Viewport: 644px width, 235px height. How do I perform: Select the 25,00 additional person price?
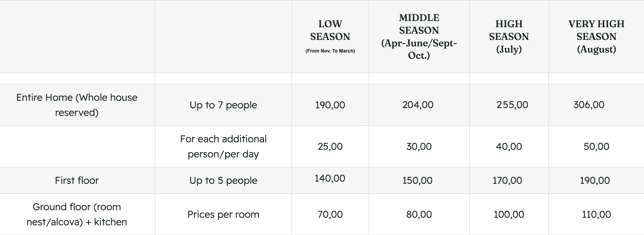click(x=330, y=146)
